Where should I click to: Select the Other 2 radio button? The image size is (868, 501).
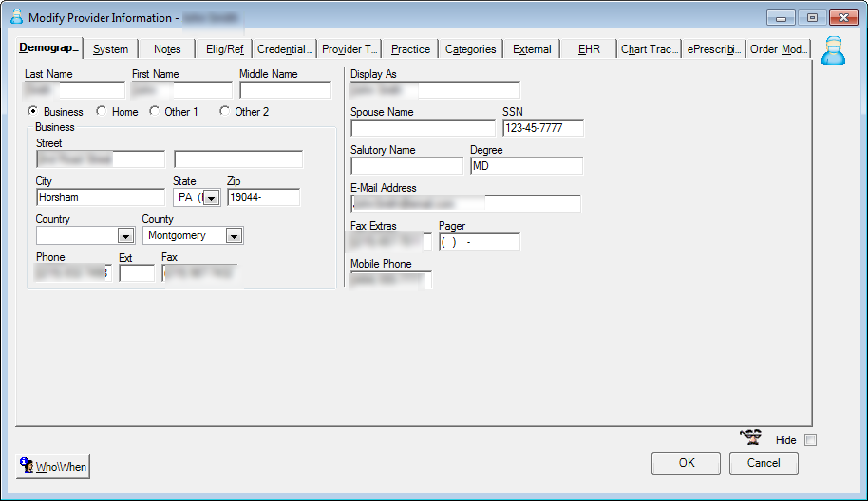point(224,111)
